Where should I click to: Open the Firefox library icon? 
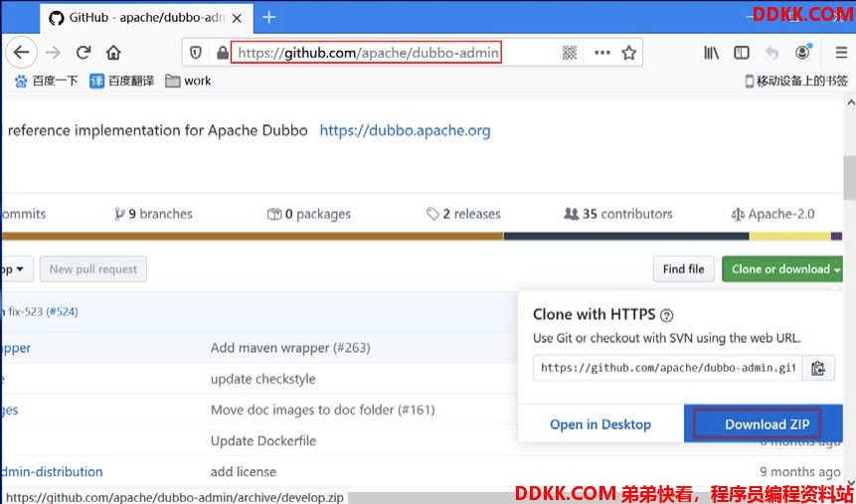(711, 53)
